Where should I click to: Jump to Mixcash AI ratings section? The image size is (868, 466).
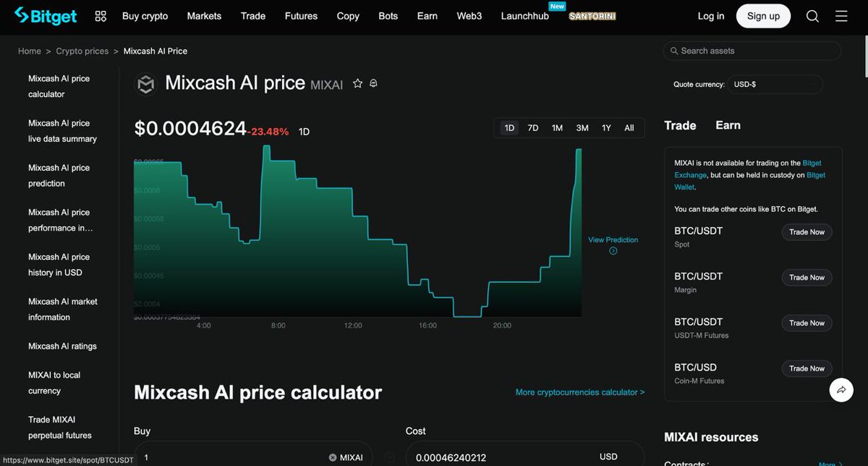pos(62,347)
